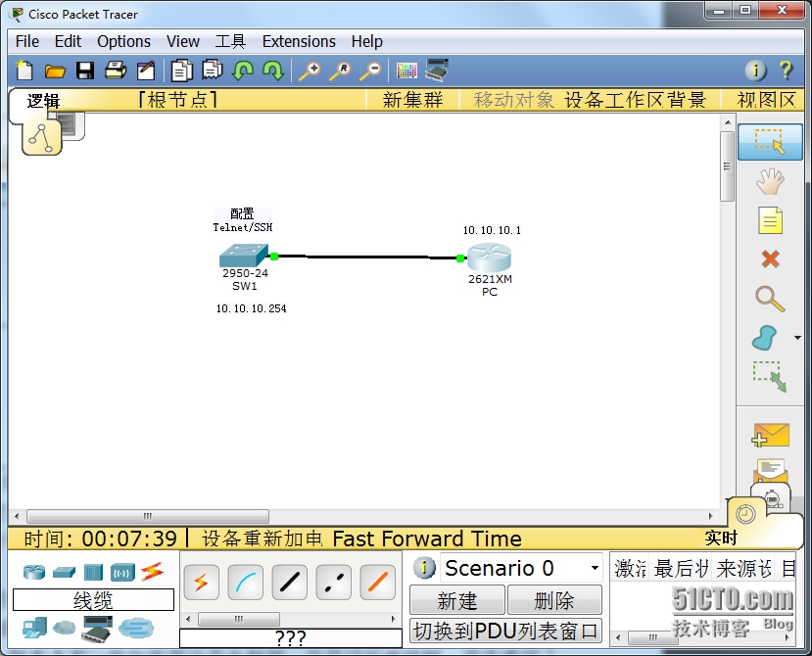Choose the Resize Shape tool

770,376
